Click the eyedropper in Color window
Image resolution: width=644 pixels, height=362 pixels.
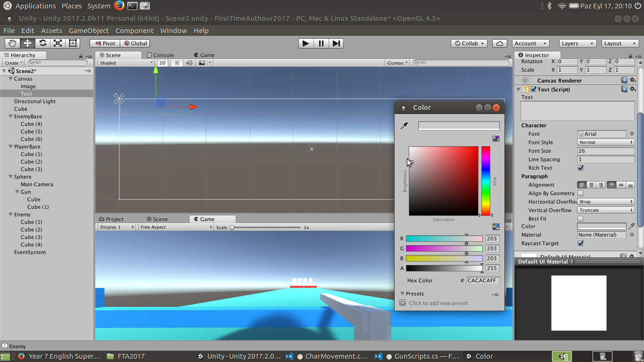(x=404, y=126)
